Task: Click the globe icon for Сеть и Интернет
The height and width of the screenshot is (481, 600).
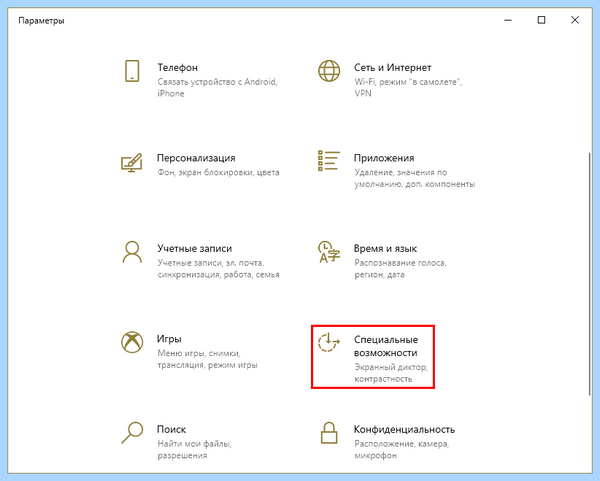Action: tap(329, 71)
